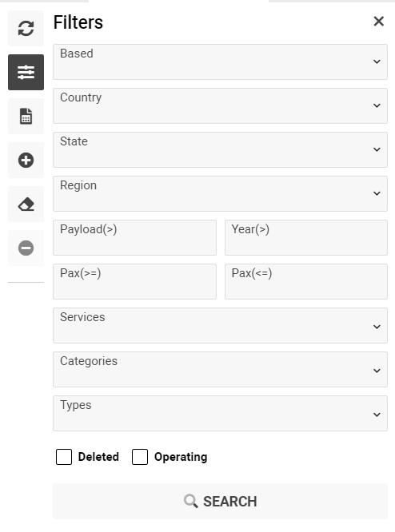This screenshot has height=532, width=395.
Task: Open the Services dropdown
Action: pos(220,325)
